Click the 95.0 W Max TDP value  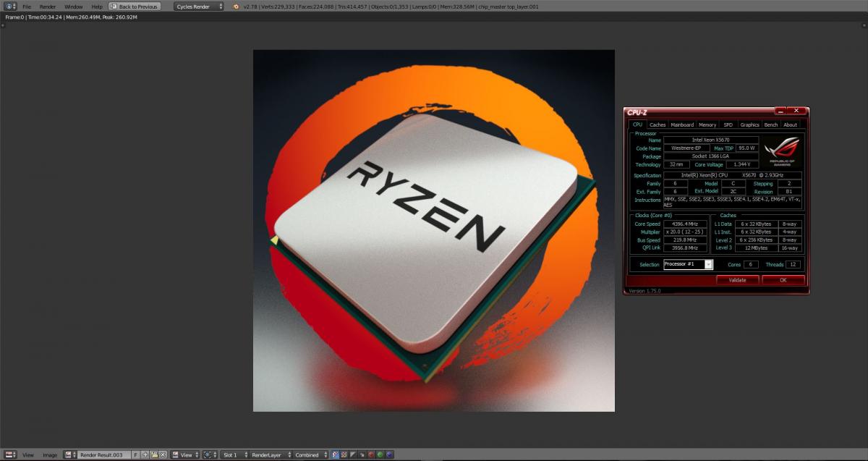(747, 148)
